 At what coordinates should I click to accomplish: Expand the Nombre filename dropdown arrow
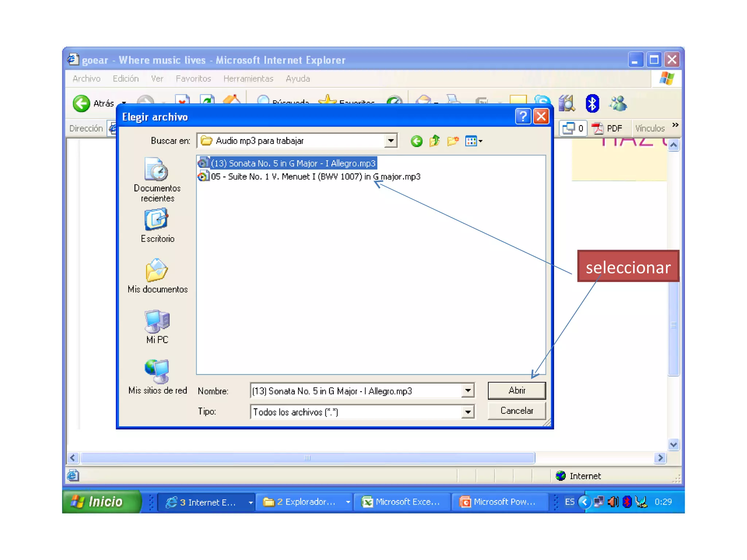pyautogui.click(x=468, y=391)
